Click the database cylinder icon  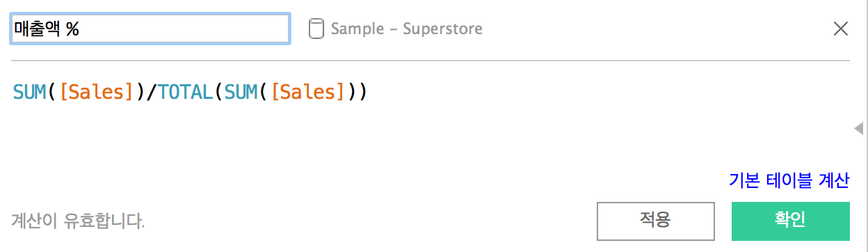click(x=316, y=29)
